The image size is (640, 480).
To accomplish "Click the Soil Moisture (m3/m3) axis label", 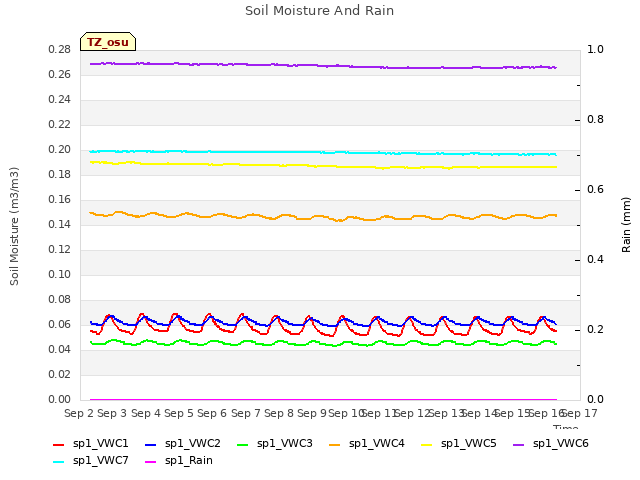I will tap(14, 226).
